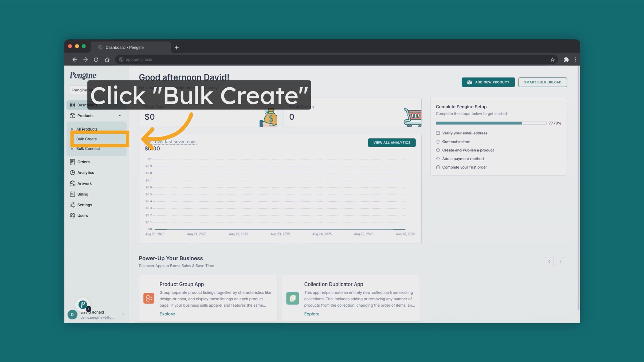
Task: Select Bulk Connect in sidebar
Action: pyautogui.click(x=88, y=149)
